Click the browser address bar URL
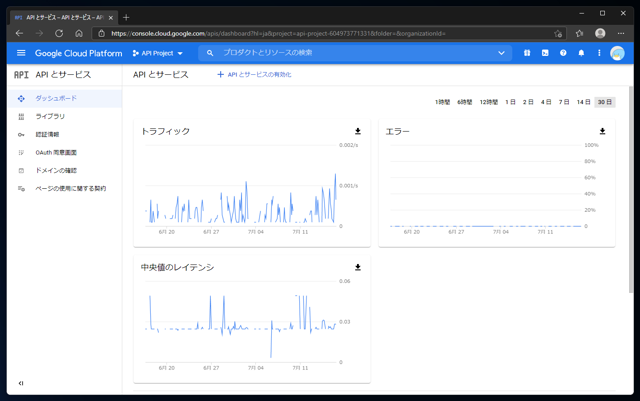The image size is (640, 401). pyautogui.click(x=278, y=33)
